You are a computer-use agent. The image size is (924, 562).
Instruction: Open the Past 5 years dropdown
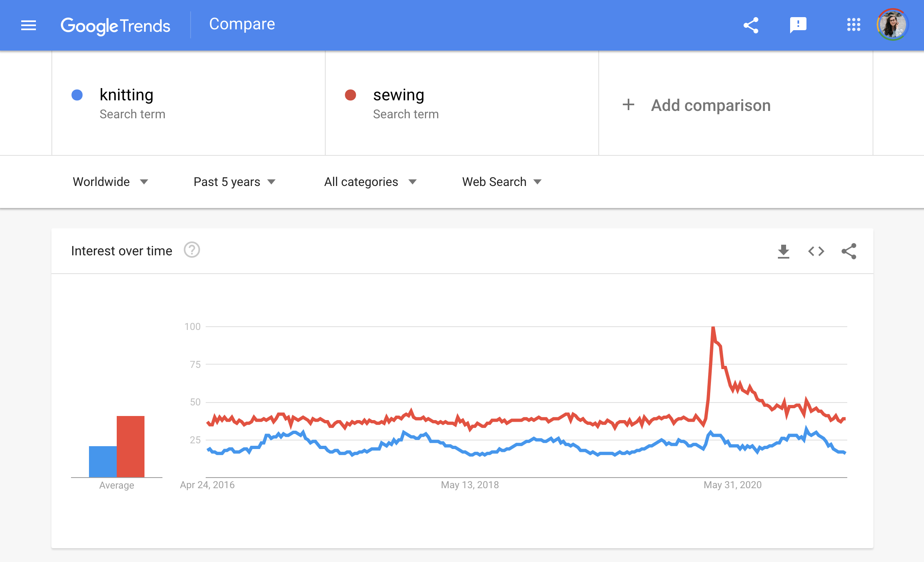[x=235, y=182]
